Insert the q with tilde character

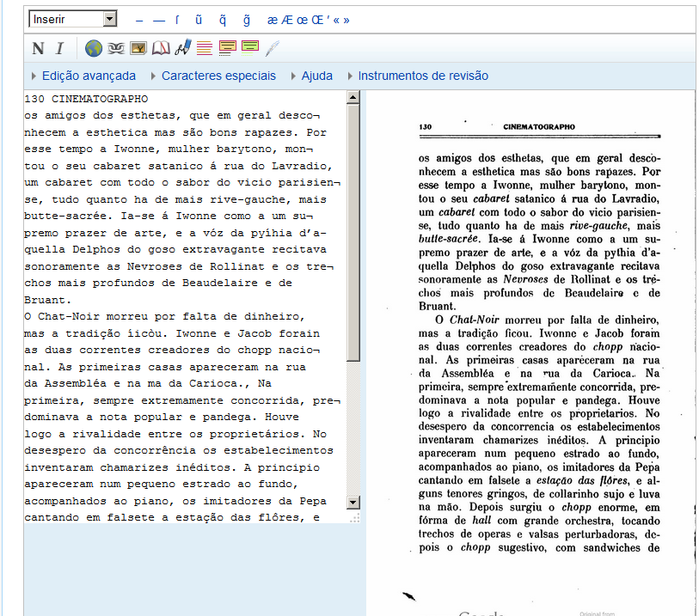(x=223, y=20)
